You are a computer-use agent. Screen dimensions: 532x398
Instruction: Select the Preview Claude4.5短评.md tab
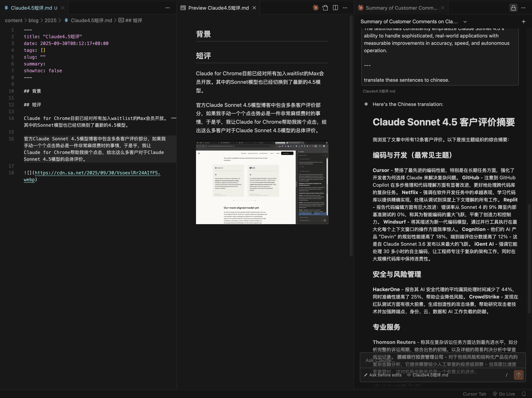click(x=218, y=8)
